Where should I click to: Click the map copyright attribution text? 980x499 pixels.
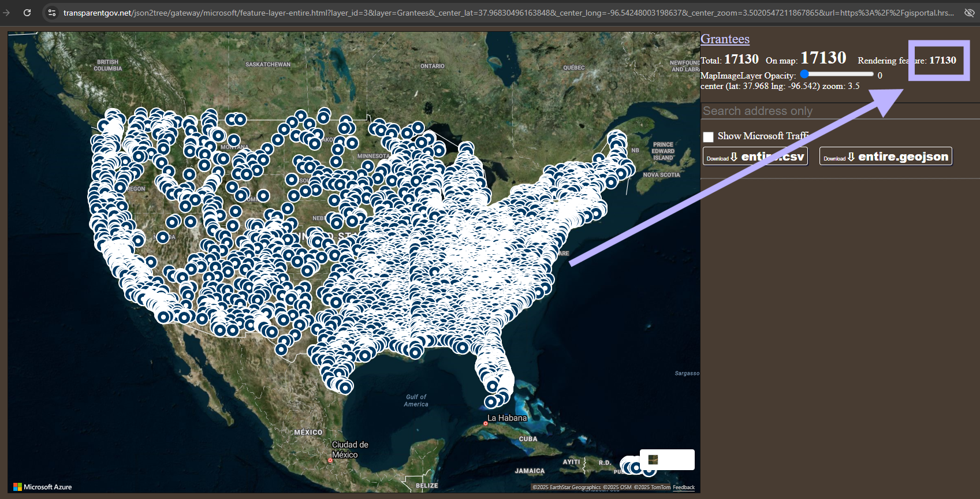(x=601, y=487)
